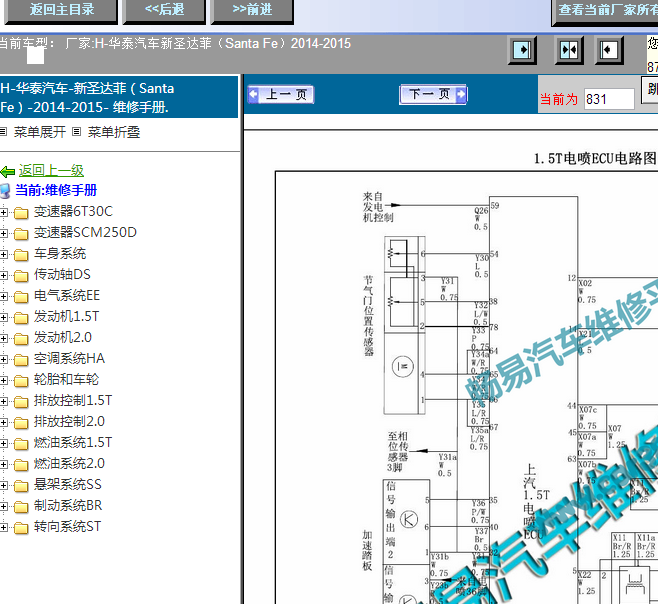Click the folder icon beside 轮胎和车轮
The height and width of the screenshot is (604, 658).
pos(21,381)
